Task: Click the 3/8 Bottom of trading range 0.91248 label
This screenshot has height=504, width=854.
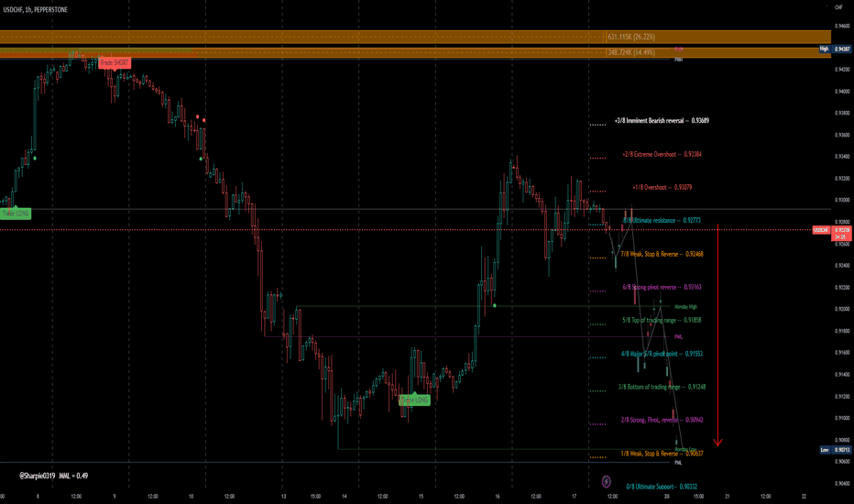Action: [x=662, y=387]
